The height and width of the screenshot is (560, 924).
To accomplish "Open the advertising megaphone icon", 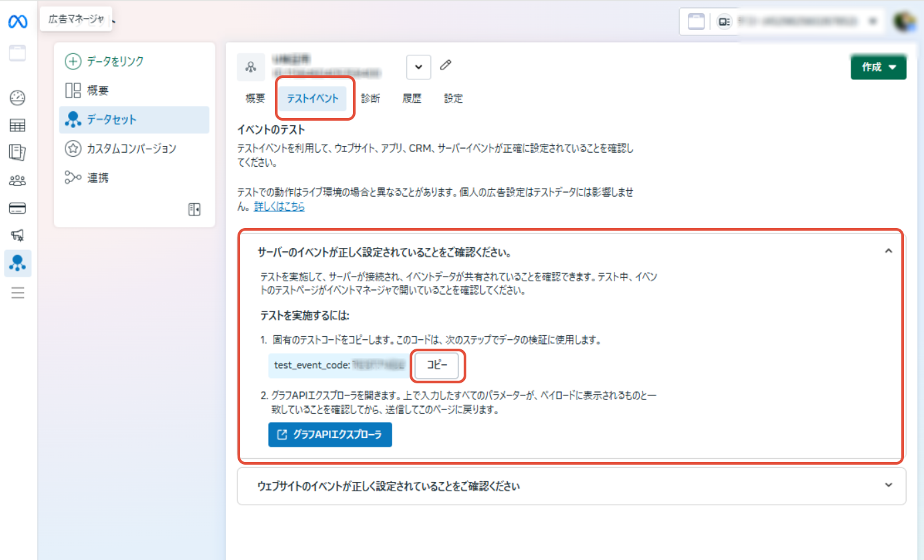I will point(17,235).
